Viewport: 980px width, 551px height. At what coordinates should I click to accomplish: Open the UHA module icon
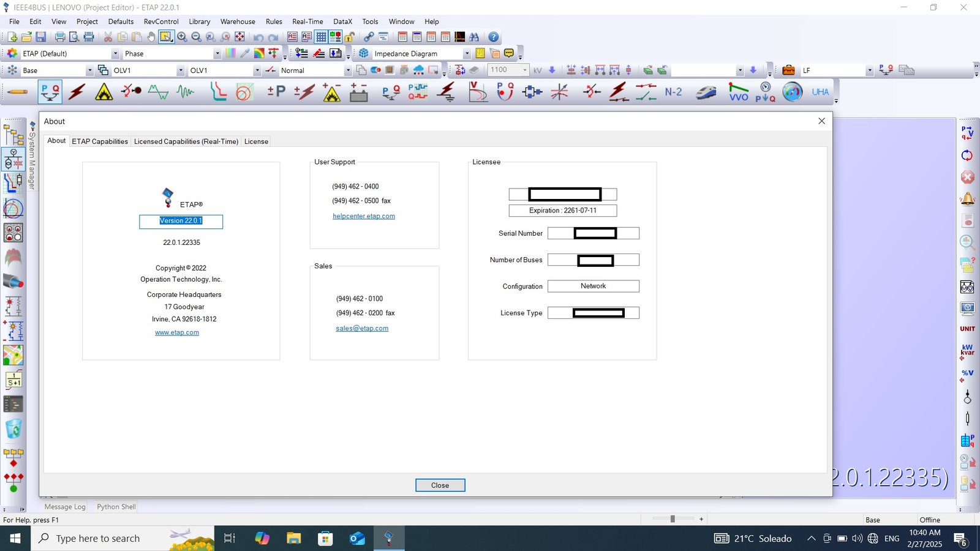820,92
